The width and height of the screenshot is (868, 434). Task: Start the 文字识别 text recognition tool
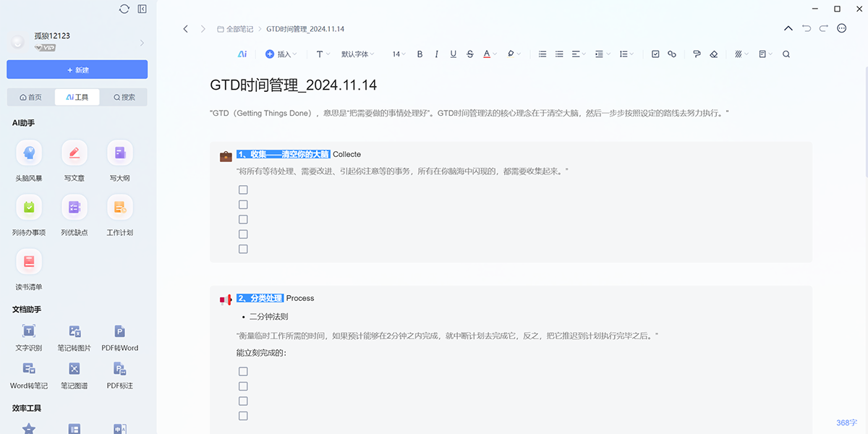pos(28,338)
